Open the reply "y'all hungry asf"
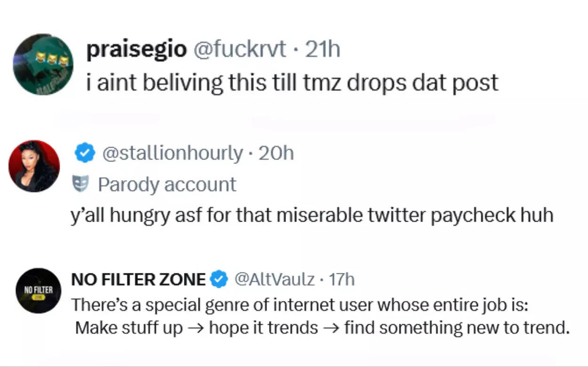588x367 pixels. click(311, 215)
